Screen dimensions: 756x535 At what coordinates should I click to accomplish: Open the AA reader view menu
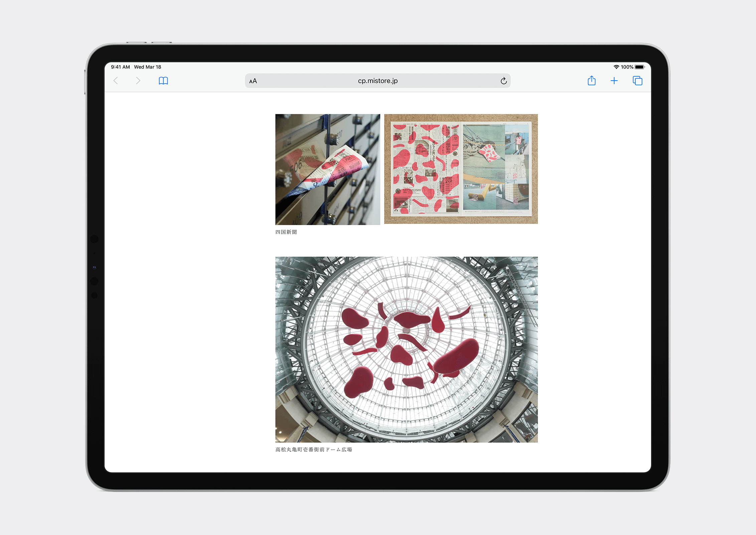point(253,81)
